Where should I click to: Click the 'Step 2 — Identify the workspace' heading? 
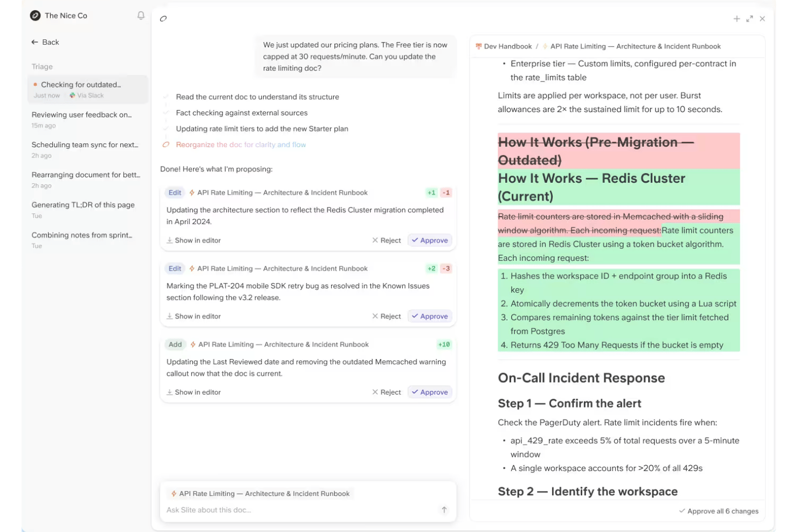click(588, 492)
